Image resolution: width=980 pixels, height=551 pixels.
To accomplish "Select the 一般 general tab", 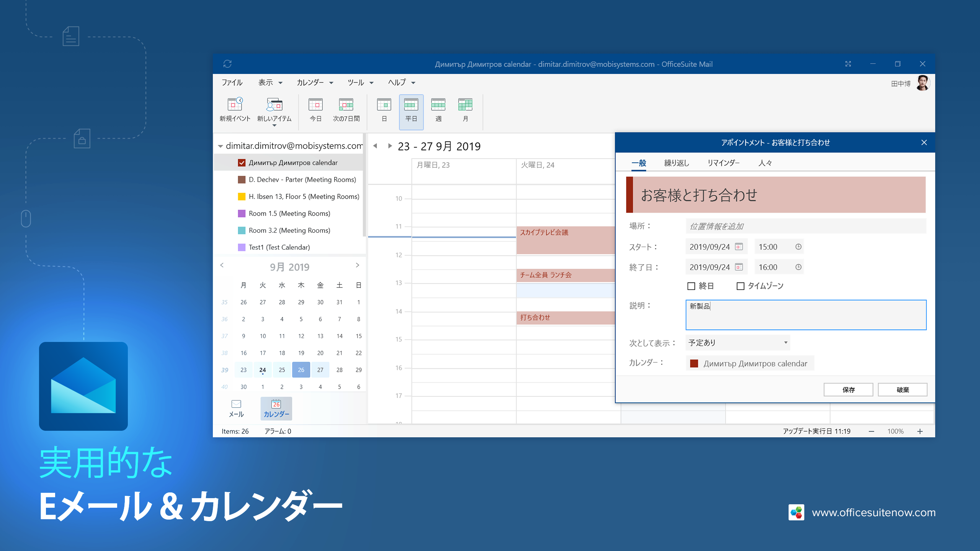I will pyautogui.click(x=639, y=163).
